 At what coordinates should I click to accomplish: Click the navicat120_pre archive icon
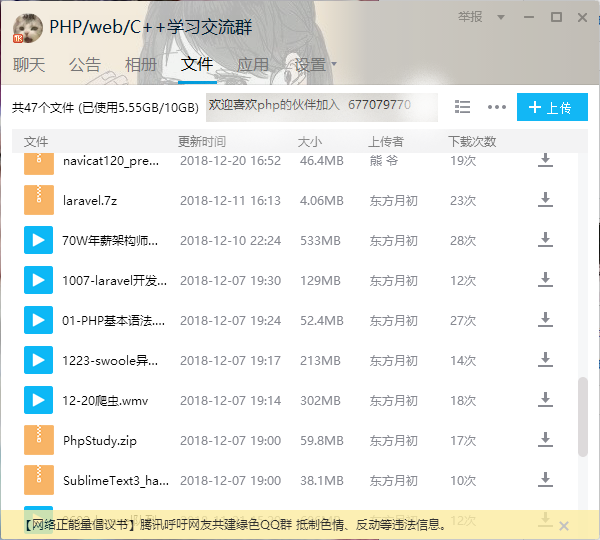(x=39, y=163)
